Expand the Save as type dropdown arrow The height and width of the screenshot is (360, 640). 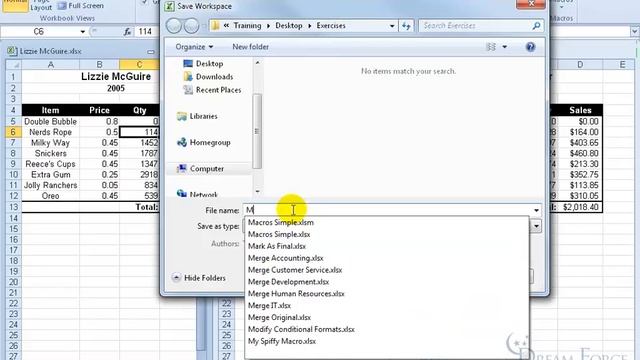tap(536, 226)
